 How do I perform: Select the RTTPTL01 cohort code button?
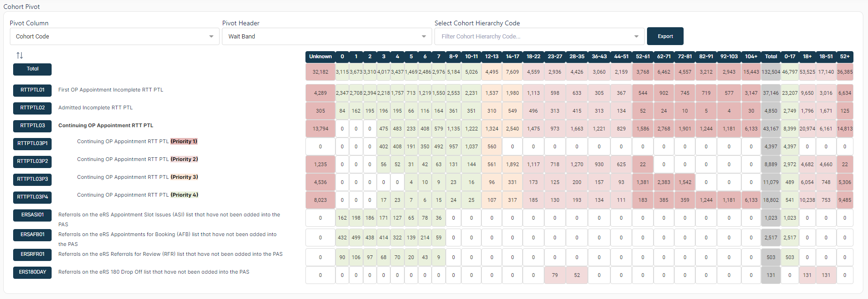[x=32, y=90]
